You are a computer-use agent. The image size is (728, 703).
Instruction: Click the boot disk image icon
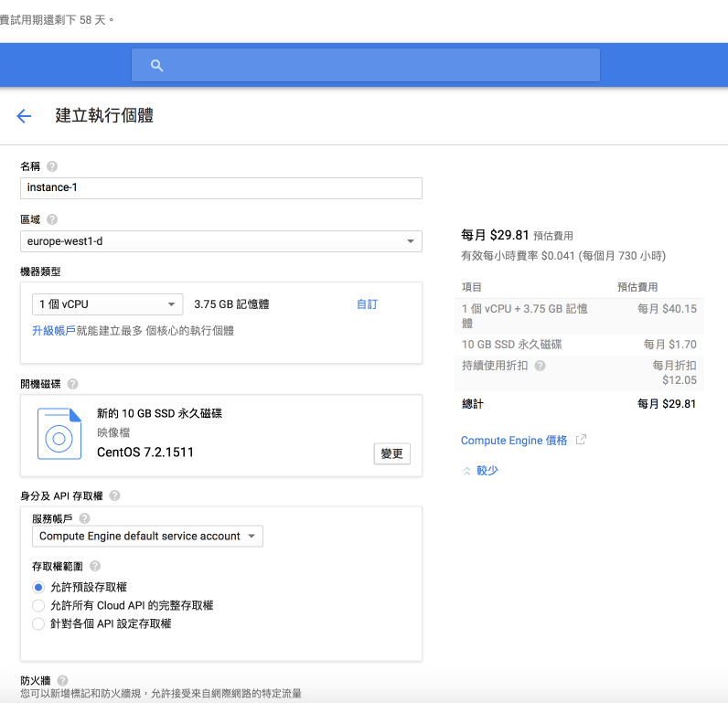[59, 433]
